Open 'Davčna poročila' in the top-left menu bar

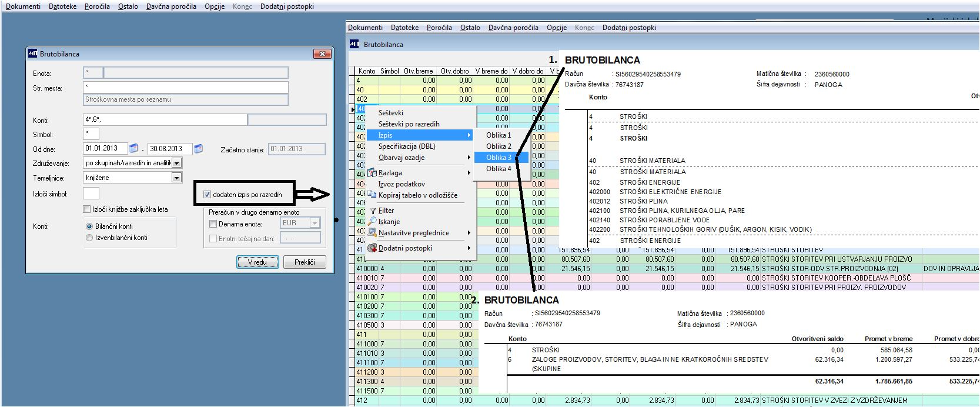(x=171, y=6)
